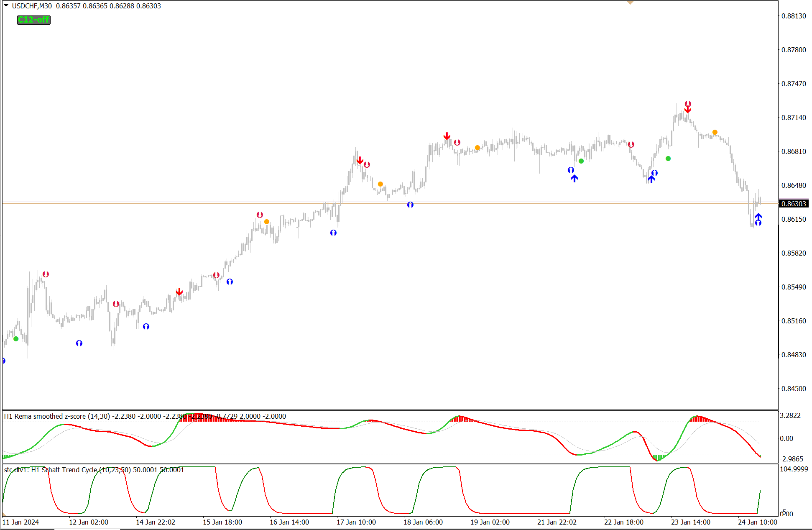Select the orange dot right of the 19 Jan 02:00 label
Viewport: 812px width, 530px height.
(x=477, y=148)
